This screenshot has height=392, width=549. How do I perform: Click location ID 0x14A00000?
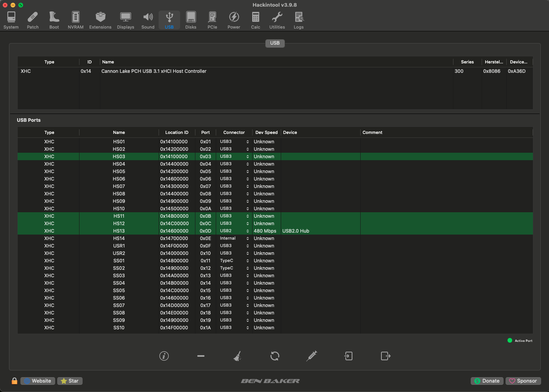(x=174, y=276)
